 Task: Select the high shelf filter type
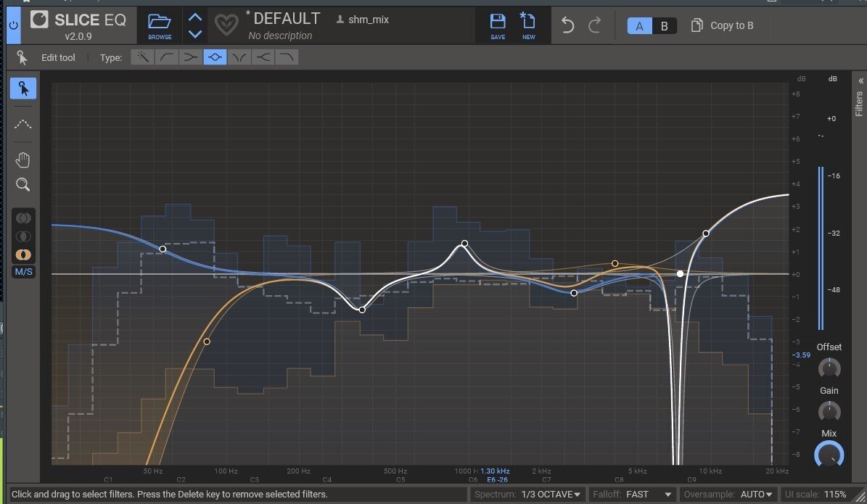(x=263, y=57)
